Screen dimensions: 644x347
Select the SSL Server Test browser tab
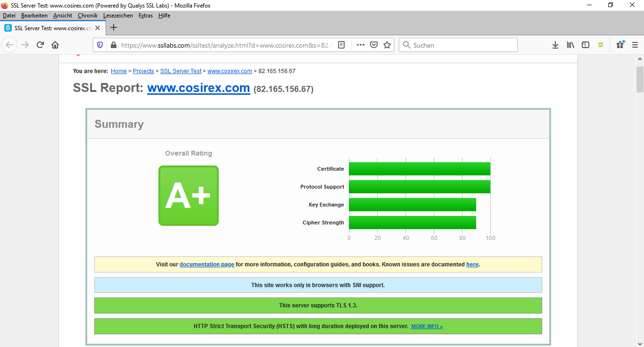point(52,28)
